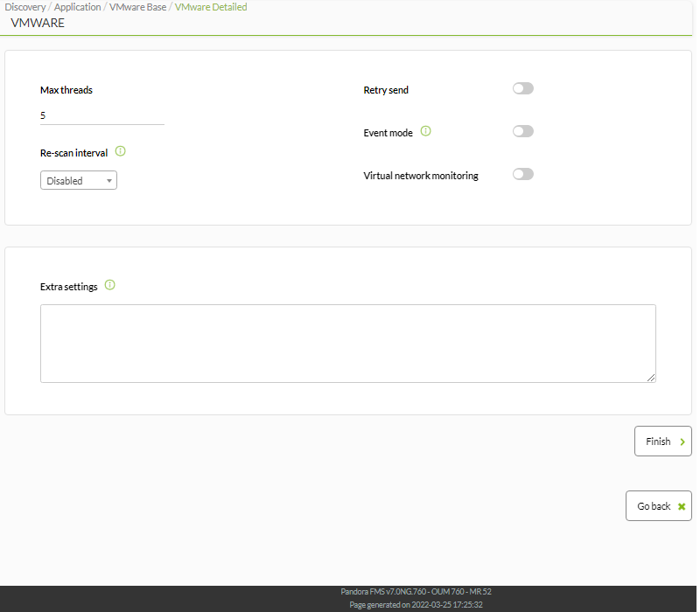
Task: Turn on the Event mode toggle
Action: click(x=523, y=131)
